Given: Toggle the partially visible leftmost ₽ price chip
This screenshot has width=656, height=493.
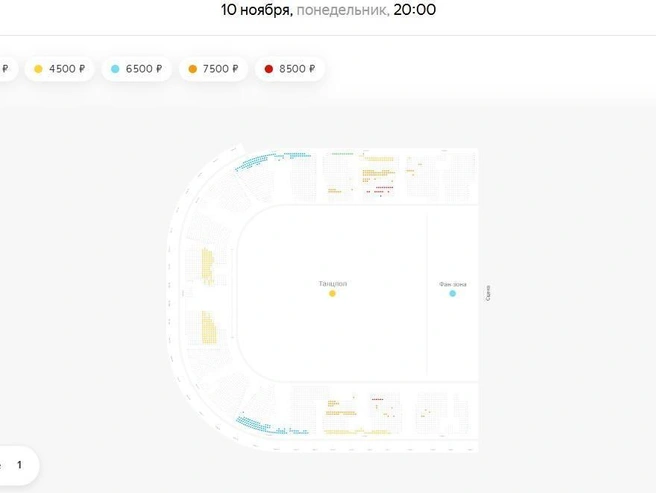Looking at the screenshot, I should click(x=6, y=69).
